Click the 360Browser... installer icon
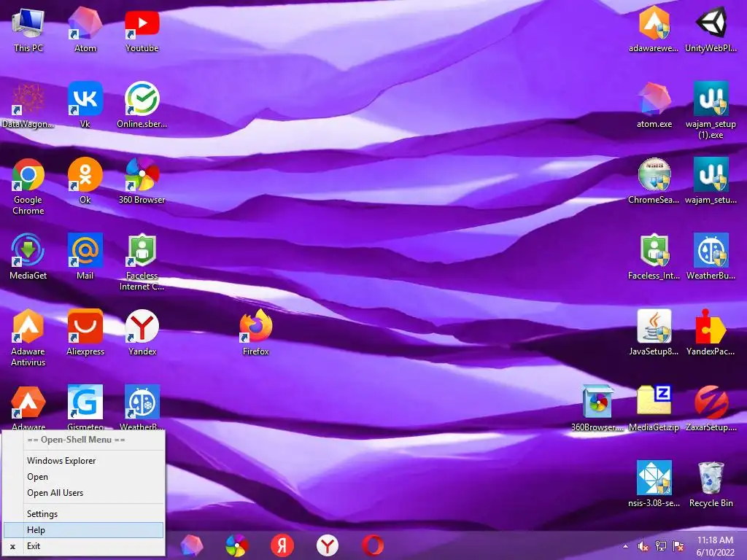This screenshot has width=747, height=560. (597, 408)
